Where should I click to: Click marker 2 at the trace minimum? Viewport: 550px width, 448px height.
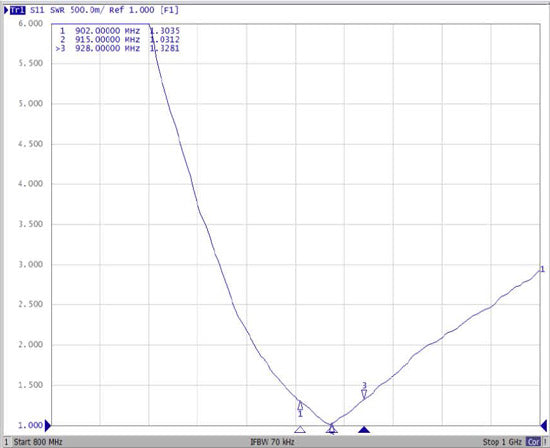point(332,428)
